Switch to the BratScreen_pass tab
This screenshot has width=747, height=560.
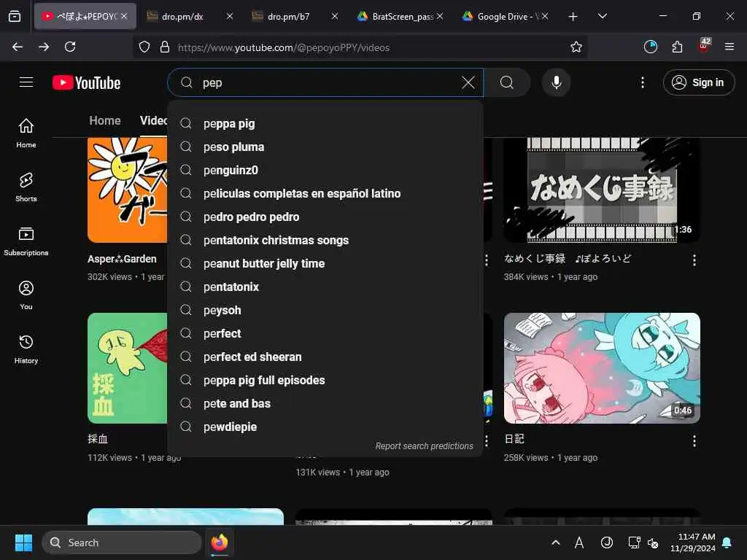point(400,16)
